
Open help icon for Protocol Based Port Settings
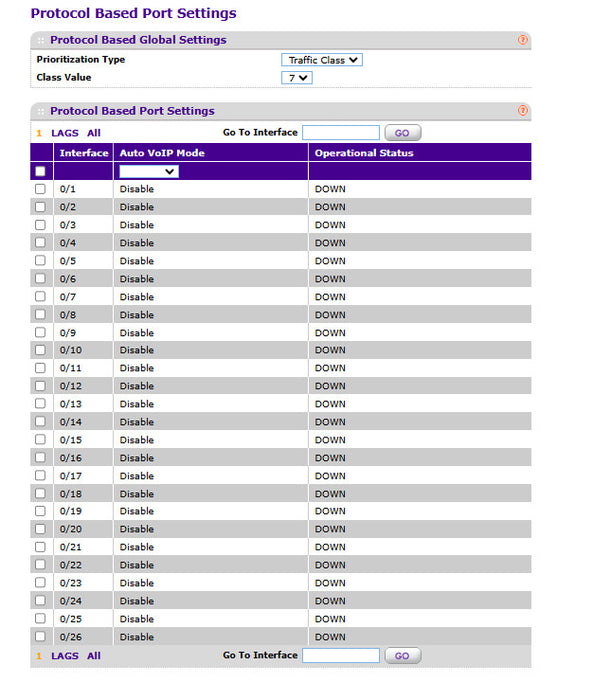(x=522, y=110)
